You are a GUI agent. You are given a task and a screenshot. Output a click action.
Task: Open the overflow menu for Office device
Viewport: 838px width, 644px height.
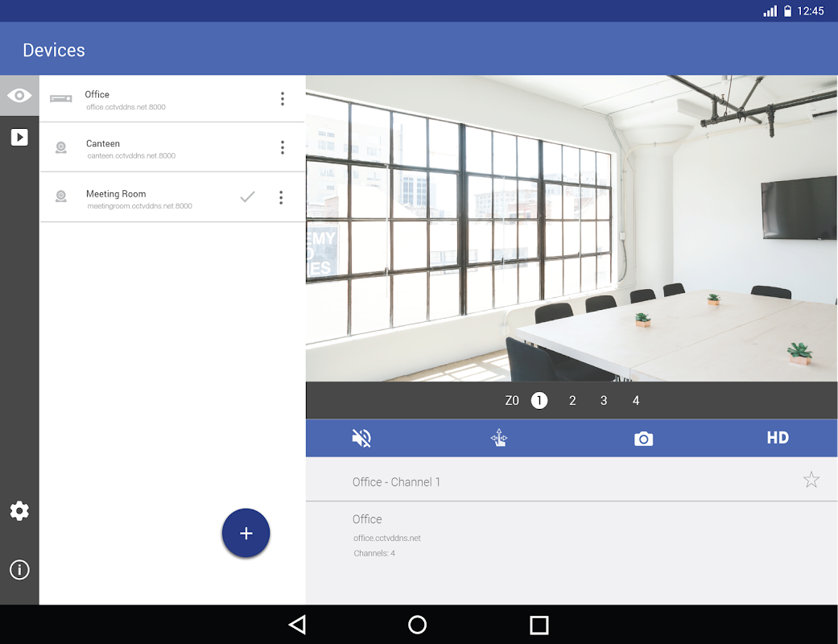(282, 99)
